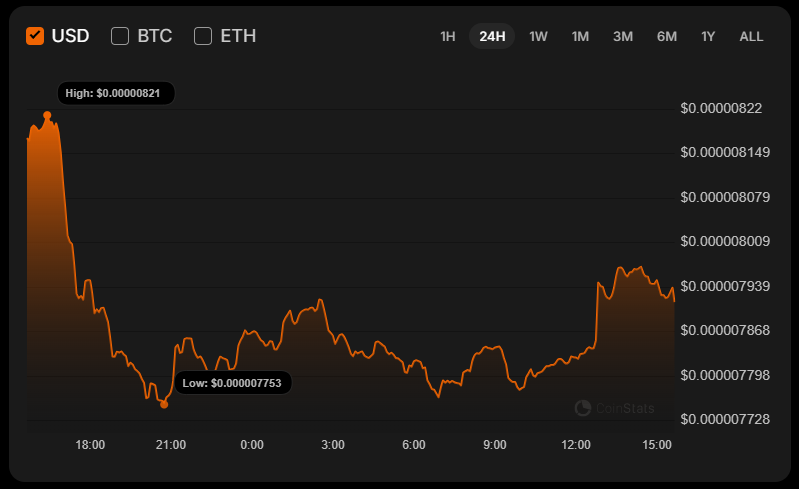Show the 1Y time range
The image size is (799, 489).
[708, 37]
